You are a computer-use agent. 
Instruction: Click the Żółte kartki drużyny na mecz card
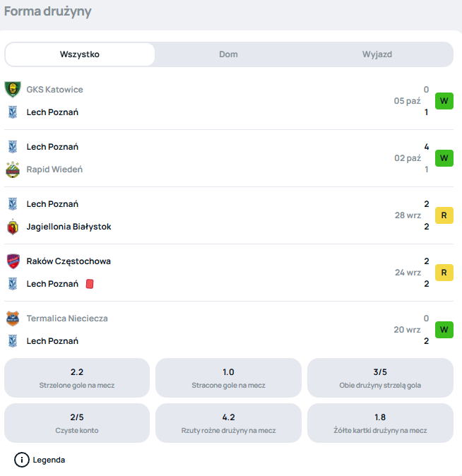pyautogui.click(x=380, y=423)
